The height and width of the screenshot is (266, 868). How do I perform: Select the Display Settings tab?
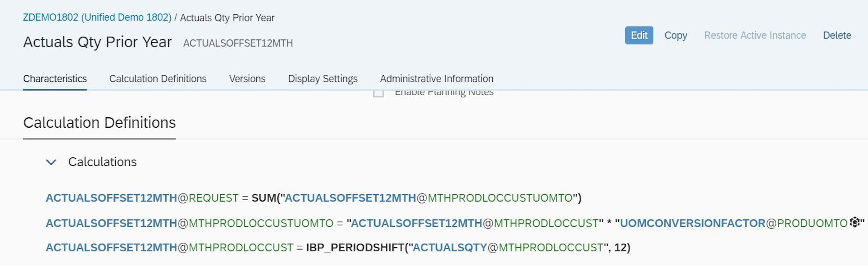322,79
